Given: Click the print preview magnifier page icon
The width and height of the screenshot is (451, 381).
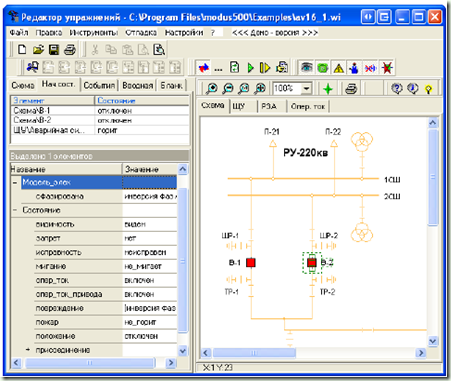Looking at the screenshot, I should [159, 50].
